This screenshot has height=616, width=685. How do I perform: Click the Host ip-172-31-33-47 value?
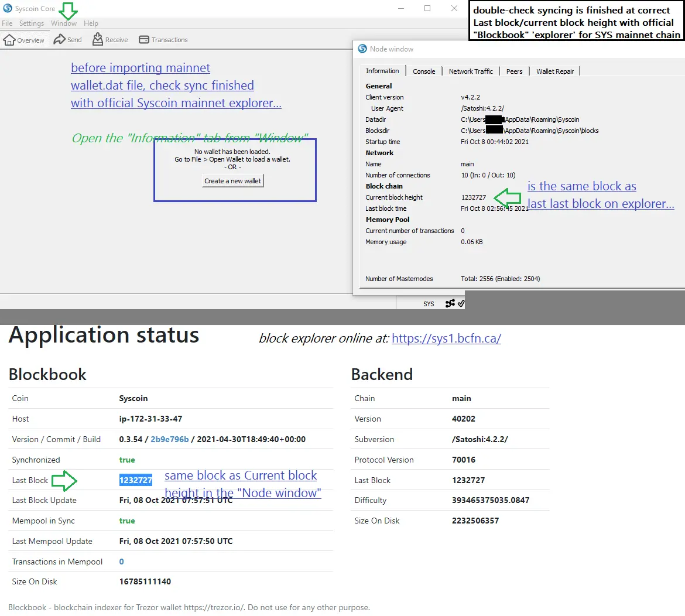150,419
